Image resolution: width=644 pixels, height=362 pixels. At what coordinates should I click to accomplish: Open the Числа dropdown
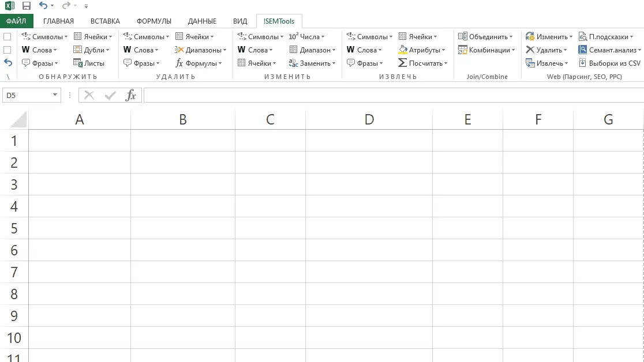[306, 36]
